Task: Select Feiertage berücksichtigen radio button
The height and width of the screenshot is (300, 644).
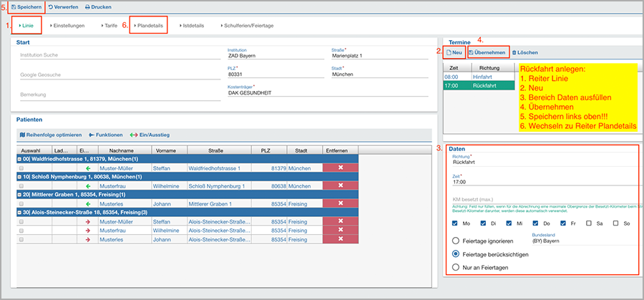Action: tap(456, 254)
